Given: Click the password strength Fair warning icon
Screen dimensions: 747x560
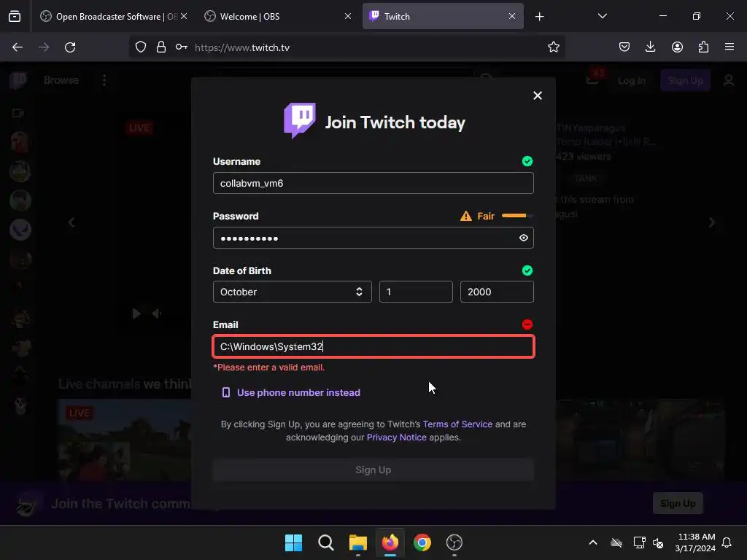Looking at the screenshot, I should [x=465, y=216].
